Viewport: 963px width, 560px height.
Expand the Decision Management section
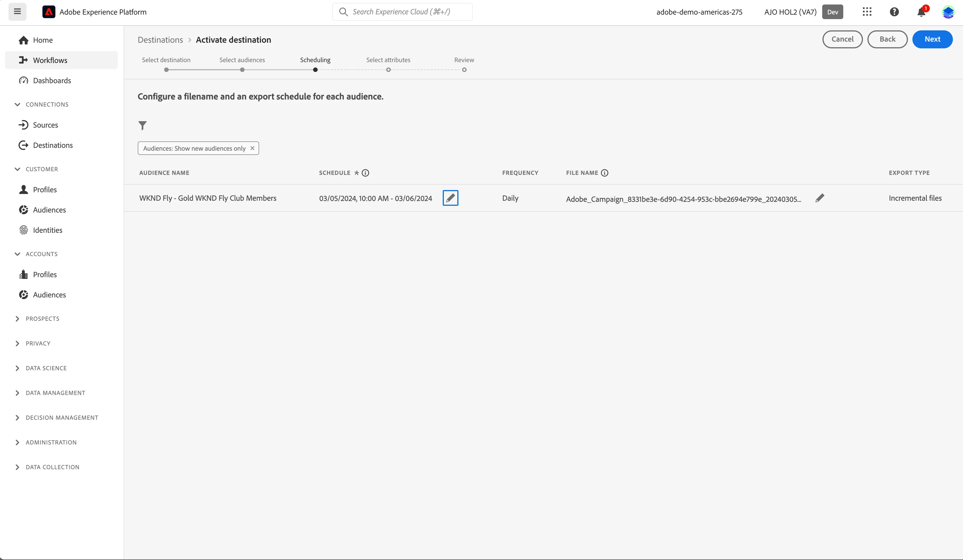pos(56,418)
